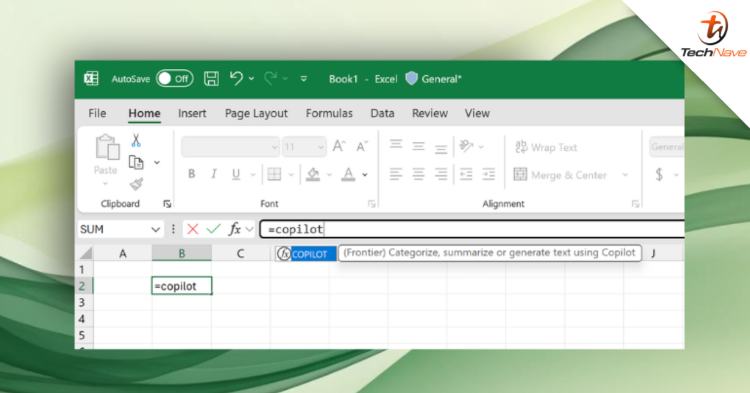
Task: Toggle Wrap Text
Action: [546, 147]
